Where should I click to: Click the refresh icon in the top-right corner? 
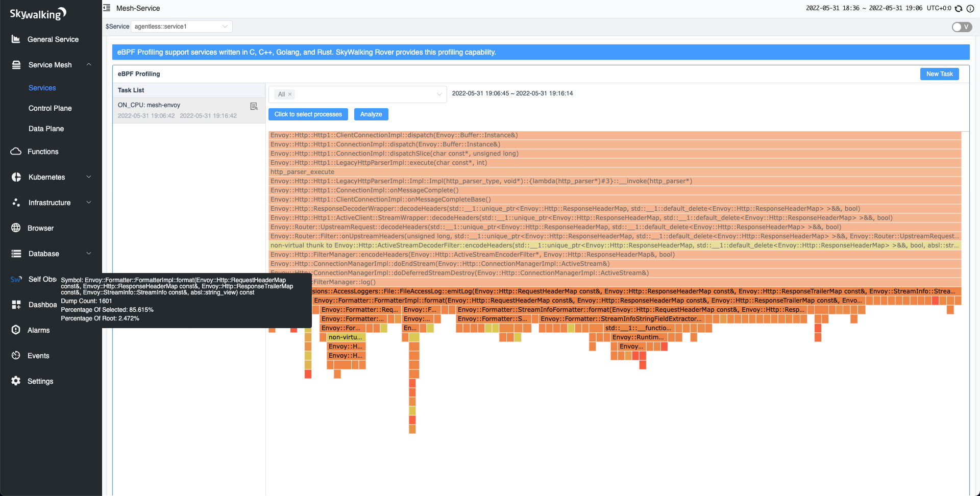(x=959, y=8)
